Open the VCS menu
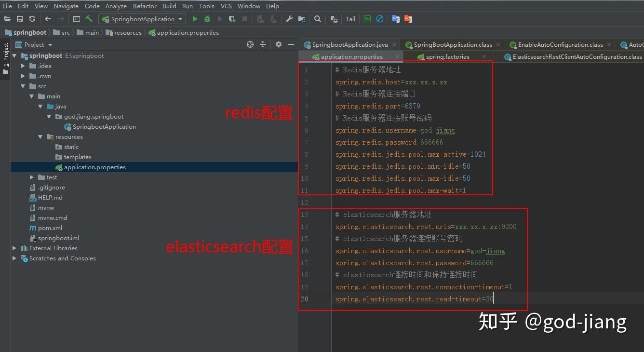This screenshot has width=644, height=352. point(226,6)
